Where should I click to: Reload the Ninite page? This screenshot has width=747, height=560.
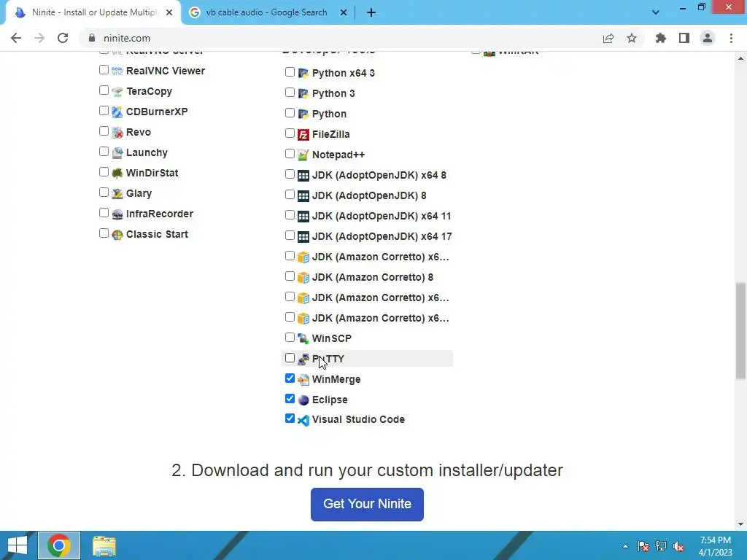63,38
